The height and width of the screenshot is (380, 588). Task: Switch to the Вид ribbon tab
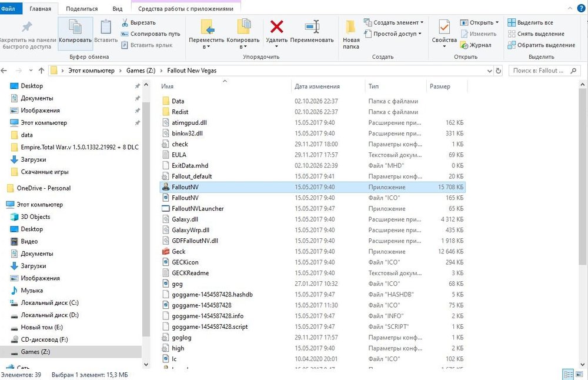(x=118, y=9)
